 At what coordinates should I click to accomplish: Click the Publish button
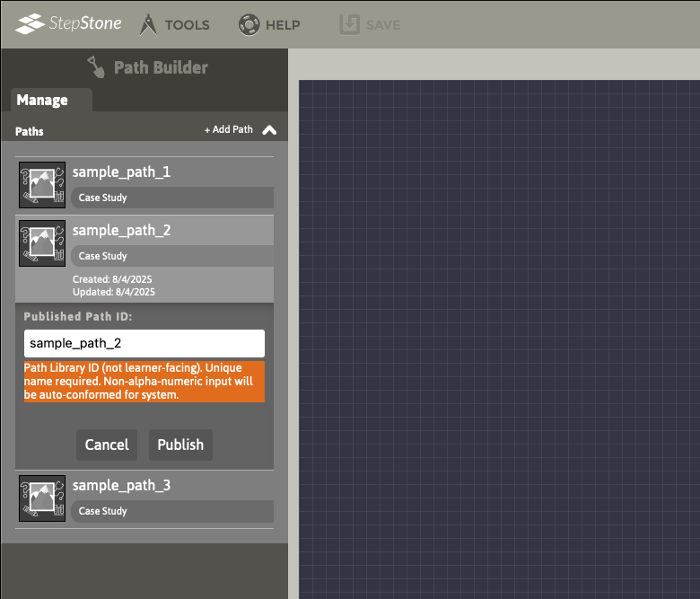[180, 445]
